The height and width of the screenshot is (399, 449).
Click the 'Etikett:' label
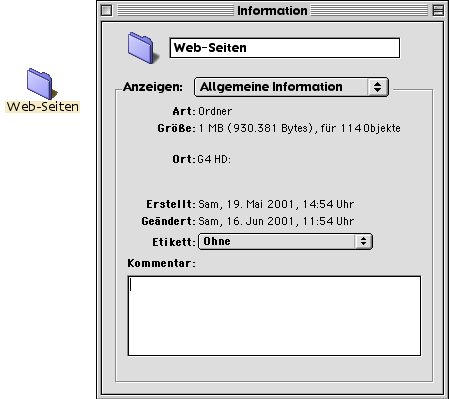point(174,242)
